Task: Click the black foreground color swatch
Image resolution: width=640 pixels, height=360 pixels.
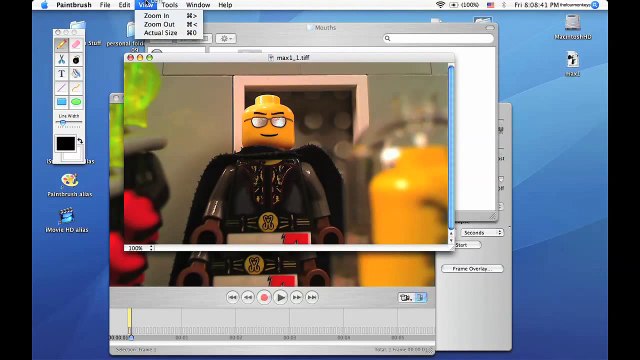Action: 66,143
